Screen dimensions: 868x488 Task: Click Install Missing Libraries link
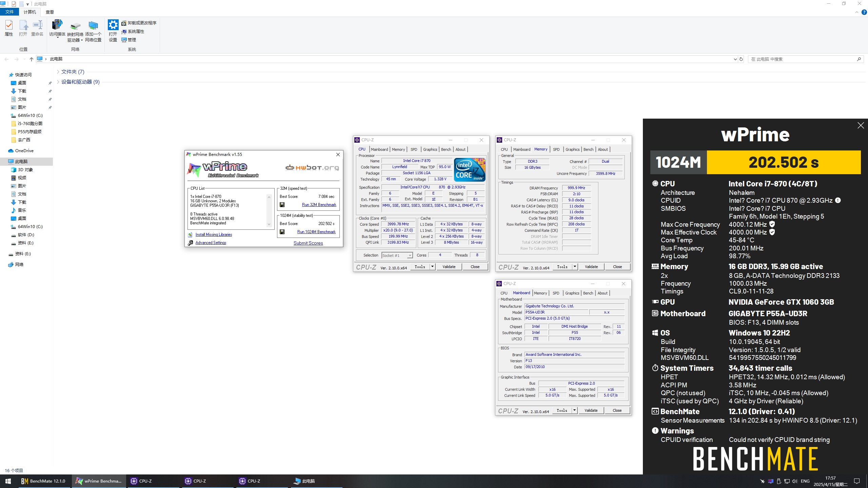[214, 235]
